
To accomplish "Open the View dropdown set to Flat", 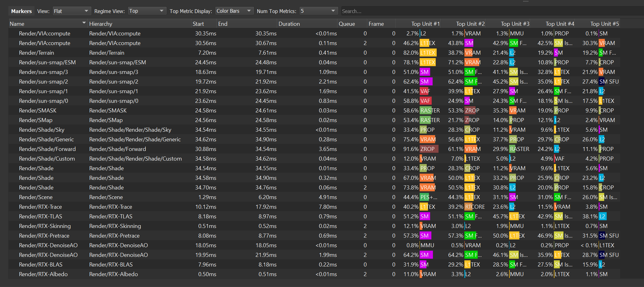I will (72, 11).
